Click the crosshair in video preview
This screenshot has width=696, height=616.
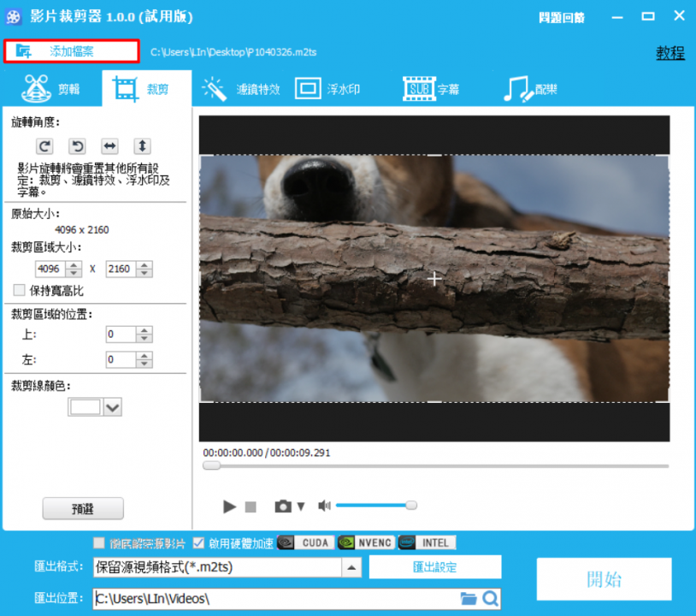(434, 279)
